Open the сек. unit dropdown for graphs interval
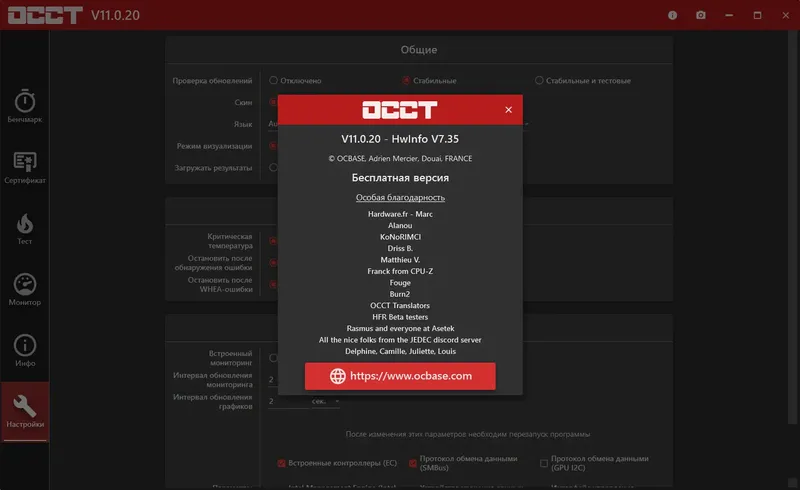This screenshot has width=800, height=490. [325, 401]
